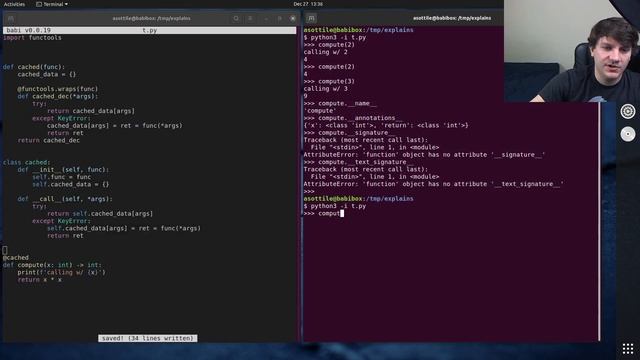Open hamburger menu in left terminal header
The height and width of the screenshot is (360, 640).
[x=250, y=18]
